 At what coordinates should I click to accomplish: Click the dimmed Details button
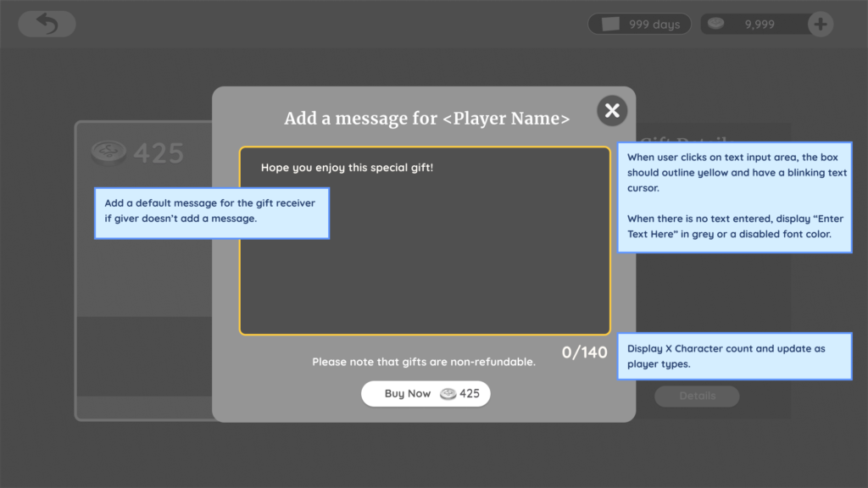(x=696, y=396)
